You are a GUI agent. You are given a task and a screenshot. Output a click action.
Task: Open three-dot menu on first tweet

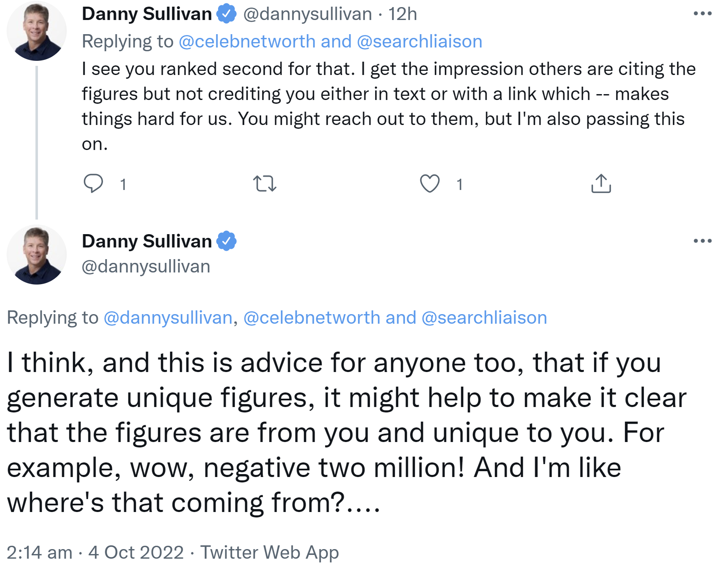(703, 14)
